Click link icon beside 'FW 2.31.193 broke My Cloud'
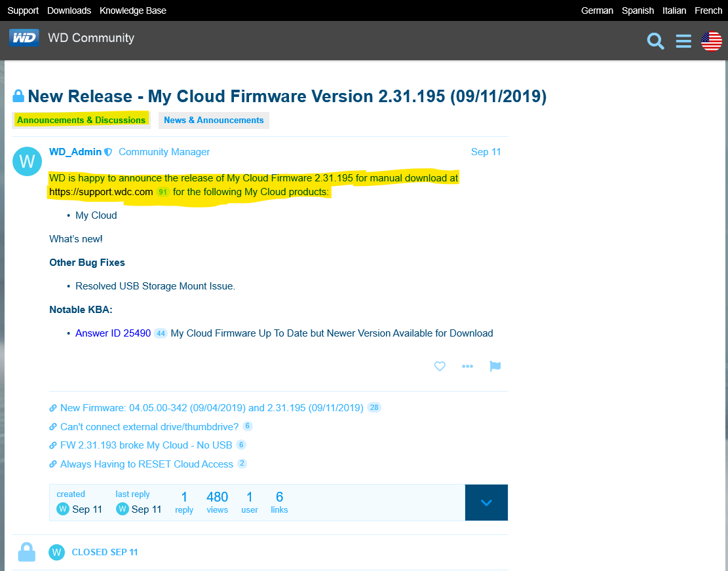This screenshot has width=728, height=571. click(x=53, y=445)
